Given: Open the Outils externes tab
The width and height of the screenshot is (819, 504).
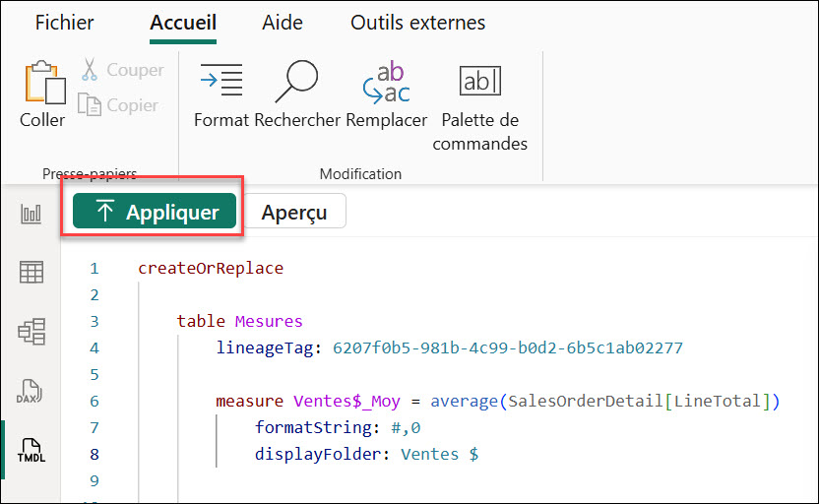Looking at the screenshot, I should click(417, 23).
